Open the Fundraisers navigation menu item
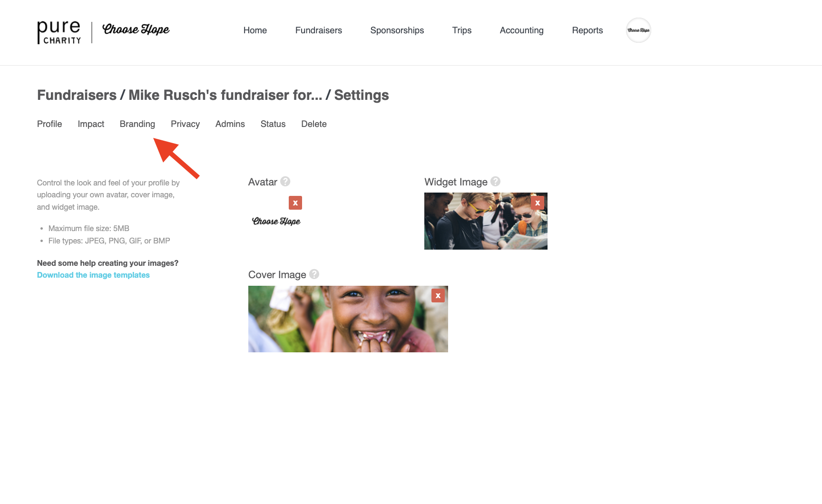This screenshot has width=822, height=504. tap(318, 30)
